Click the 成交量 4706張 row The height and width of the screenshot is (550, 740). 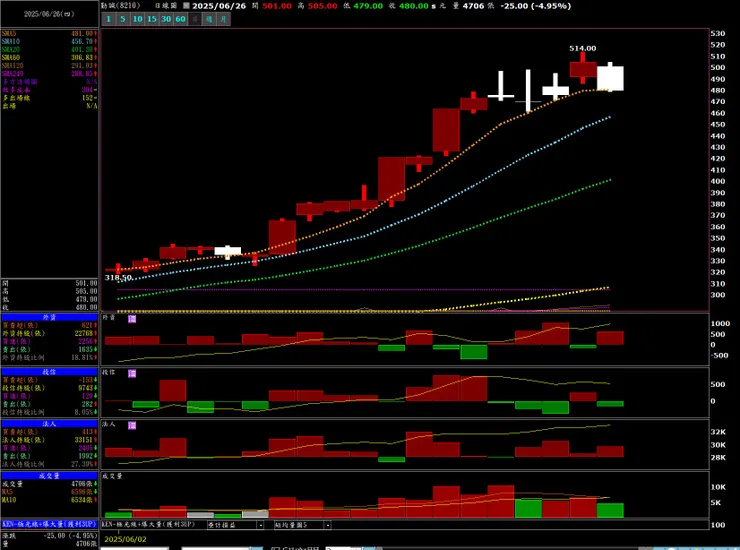point(50,484)
